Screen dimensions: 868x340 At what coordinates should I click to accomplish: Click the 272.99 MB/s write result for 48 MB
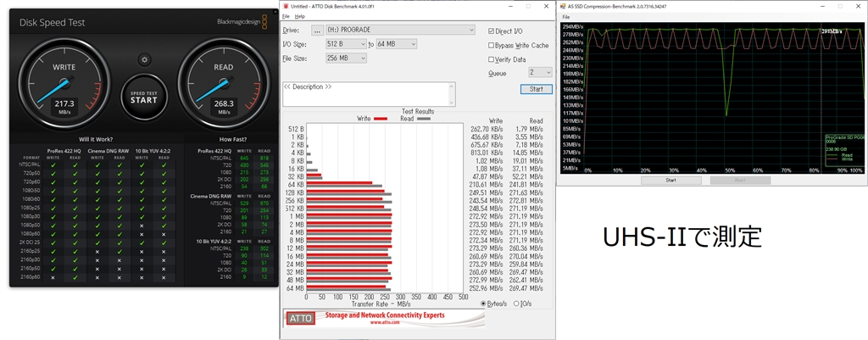[486, 280]
